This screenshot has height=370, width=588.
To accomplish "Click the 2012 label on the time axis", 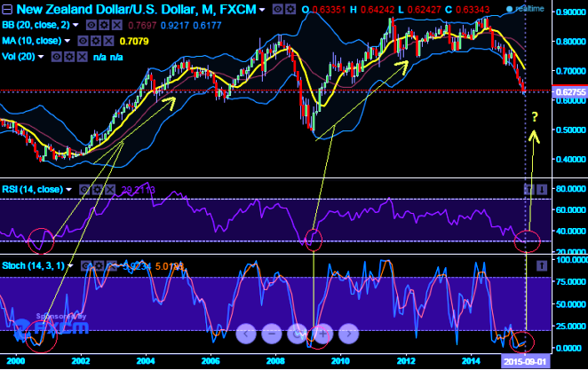I will (406, 361).
